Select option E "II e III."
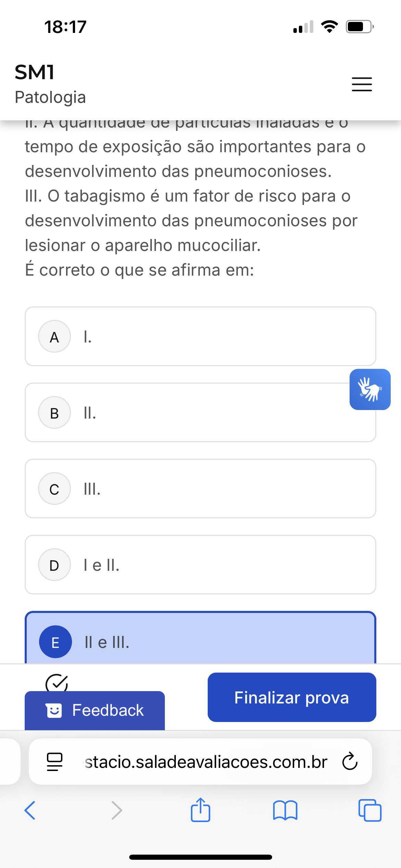The height and width of the screenshot is (868, 401). click(200, 640)
